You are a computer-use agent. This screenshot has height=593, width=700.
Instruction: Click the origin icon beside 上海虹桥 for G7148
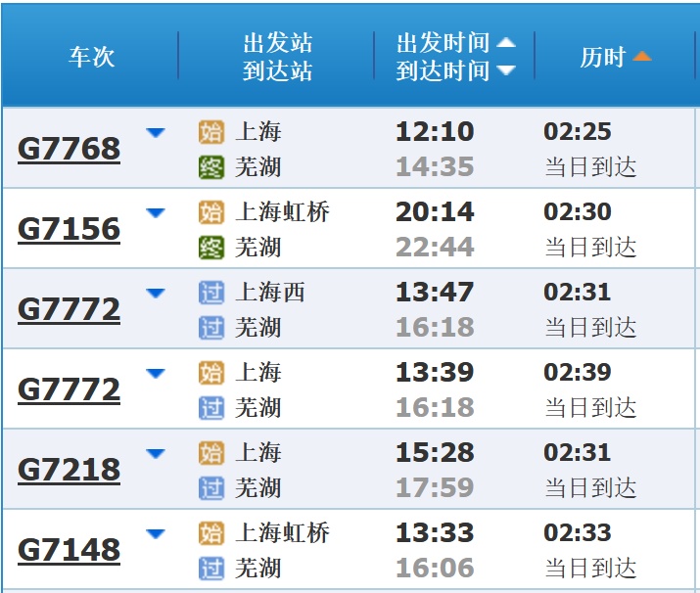click(211, 533)
